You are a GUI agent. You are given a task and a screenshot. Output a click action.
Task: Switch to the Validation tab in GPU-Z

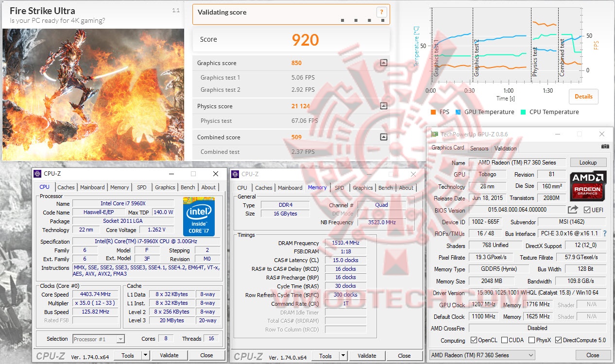(x=505, y=149)
